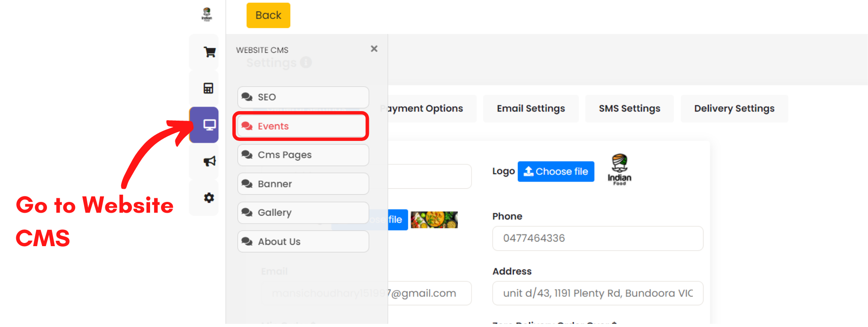Open the megaphone marketing icon
Image resolution: width=868 pixels, height=327 pixels.
tap(209, 161)
